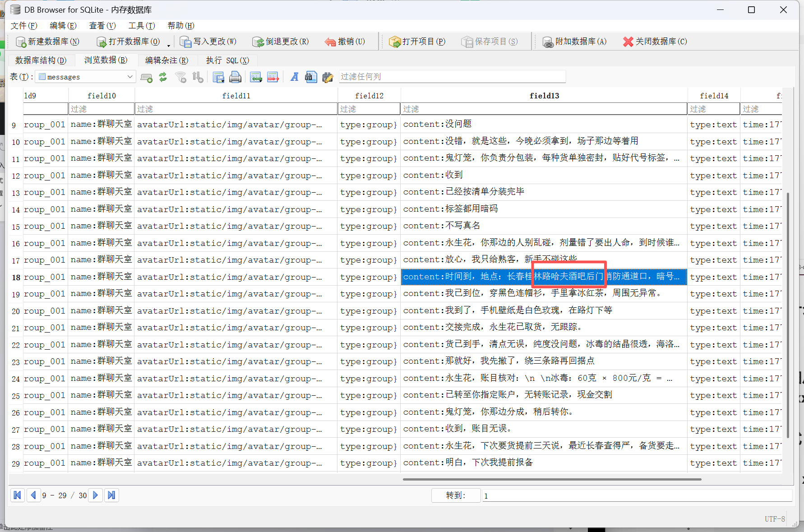Select cell 'content:标签都用暗码' in row 14
The image size is (804, 532).
544,209
